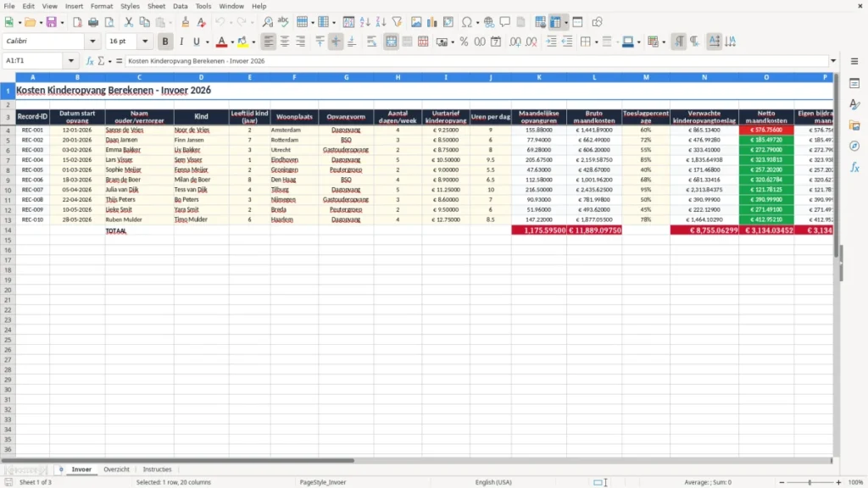Click the Copy icon
Image resolution: width=868 pixels, height=488 pixels.
click(144, 22)
